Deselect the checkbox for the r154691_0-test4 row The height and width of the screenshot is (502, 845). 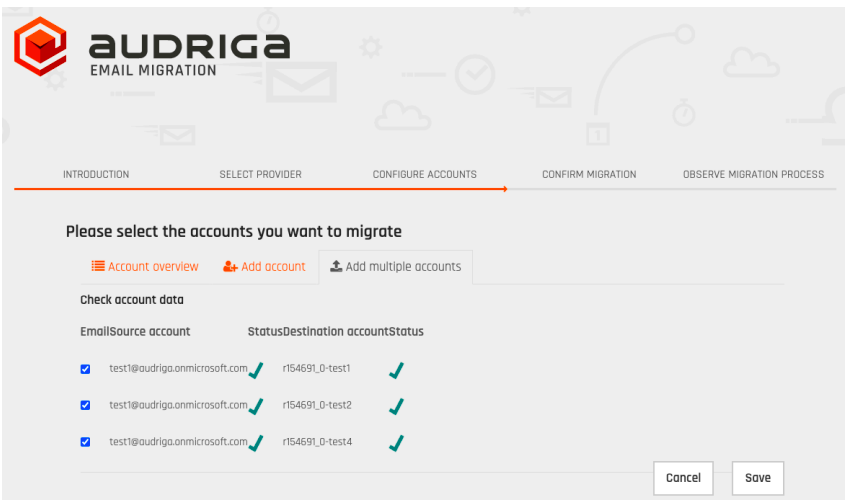coord(85,441)
